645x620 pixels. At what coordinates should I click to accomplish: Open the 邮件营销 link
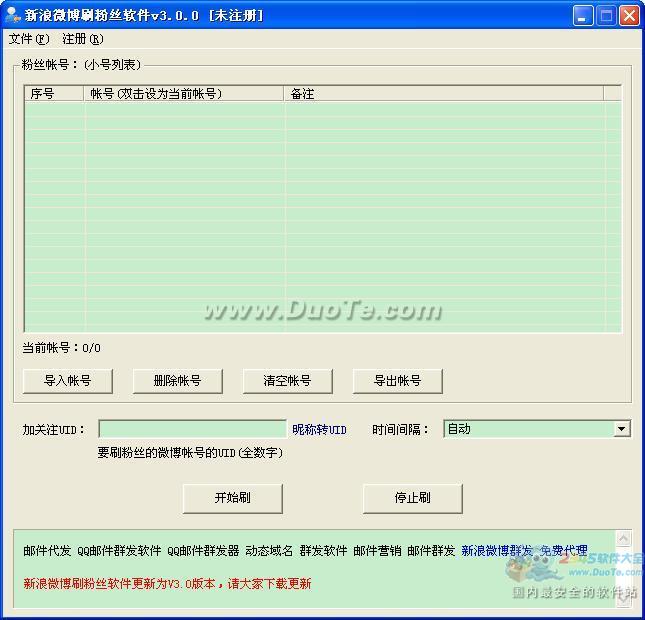tap(377, 551)
